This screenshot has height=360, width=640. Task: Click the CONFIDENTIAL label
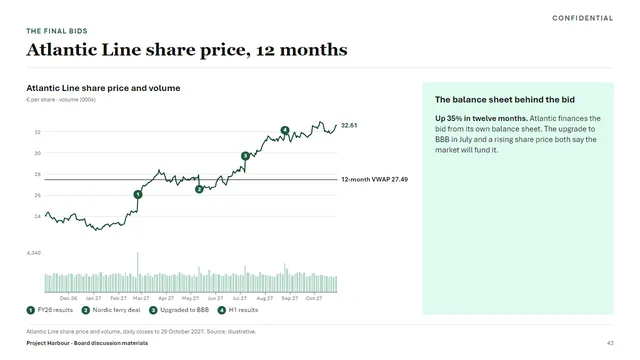click(582, 18)
